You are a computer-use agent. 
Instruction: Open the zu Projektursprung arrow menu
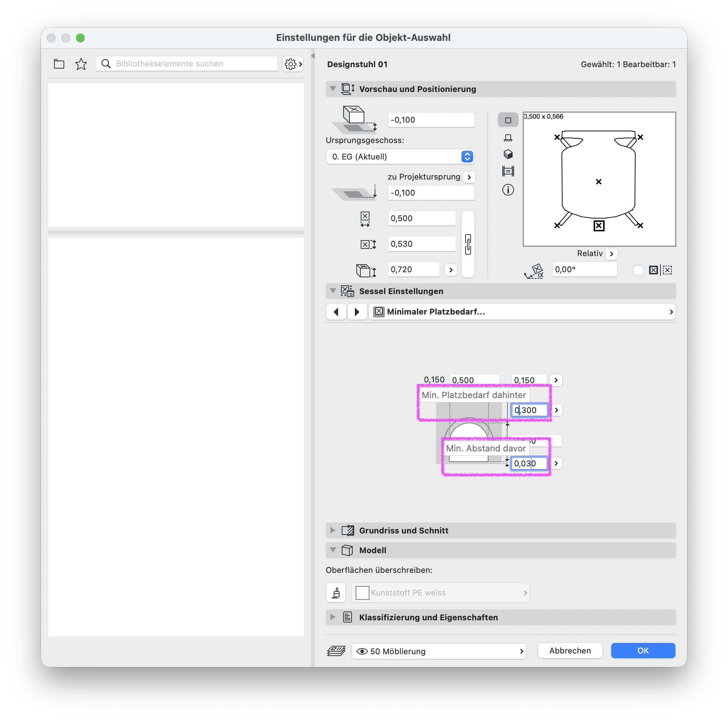tap(469, 177)
